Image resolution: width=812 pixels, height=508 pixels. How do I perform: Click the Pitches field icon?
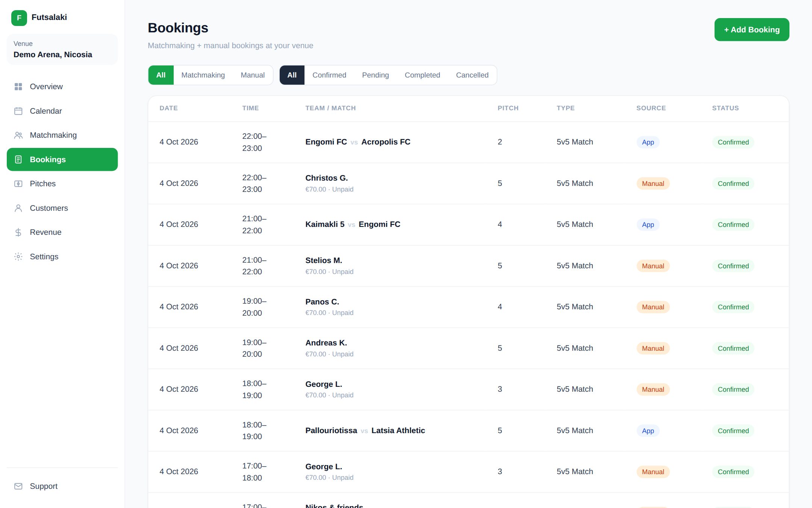pos(18,184)
